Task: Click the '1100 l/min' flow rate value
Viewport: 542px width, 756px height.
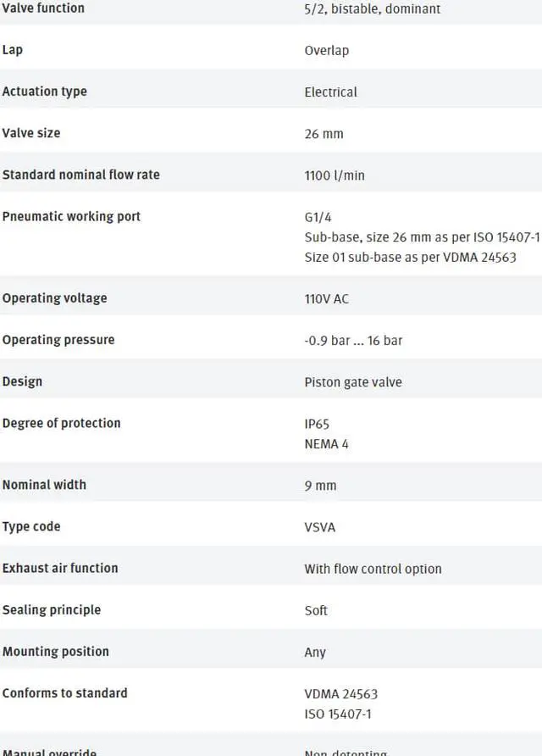Action: click(335, 175)
